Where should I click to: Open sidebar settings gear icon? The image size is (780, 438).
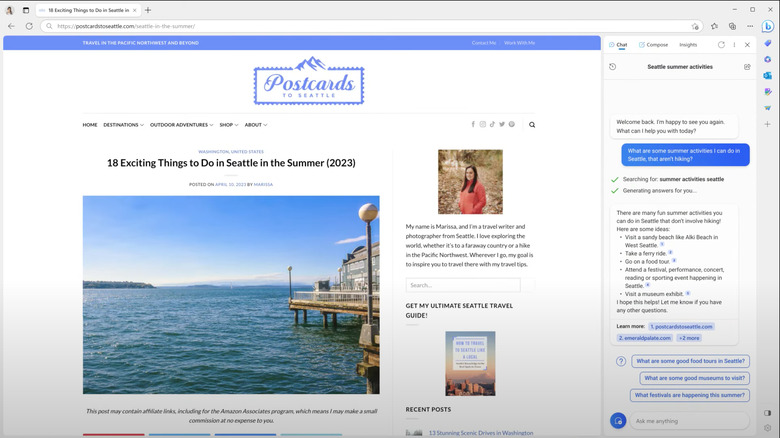[768, 428]
